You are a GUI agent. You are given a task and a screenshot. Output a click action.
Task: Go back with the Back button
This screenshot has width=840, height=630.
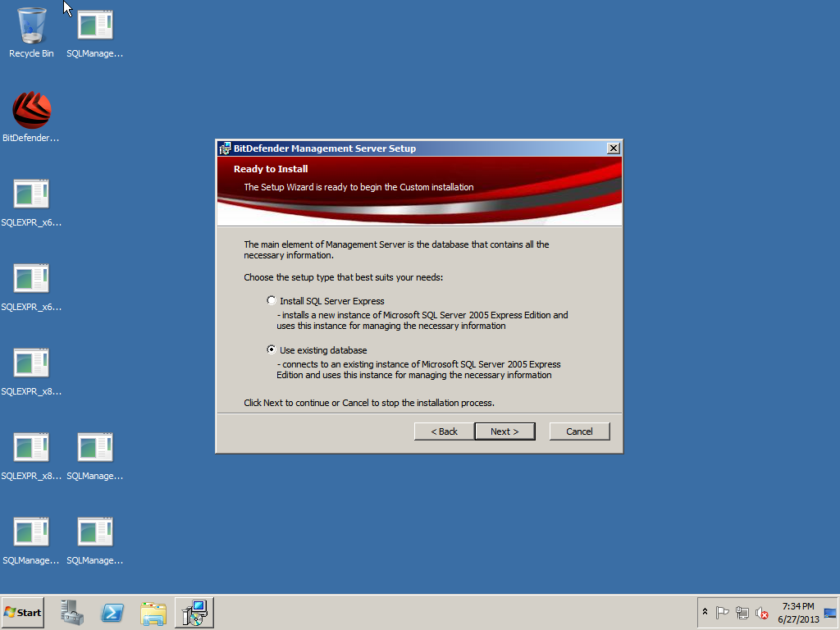[x=444, y=431]
